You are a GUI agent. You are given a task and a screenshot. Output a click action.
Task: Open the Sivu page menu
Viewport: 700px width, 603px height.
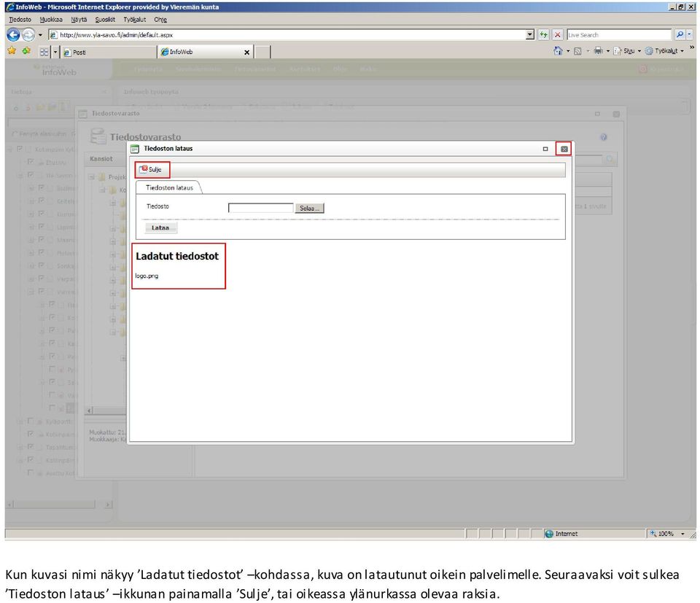coord(627,51)
